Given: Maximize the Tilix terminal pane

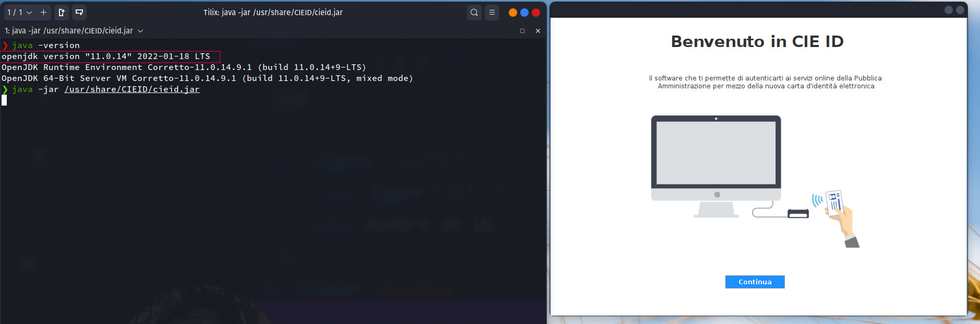Looking at the screenshot, I should 522,31.
